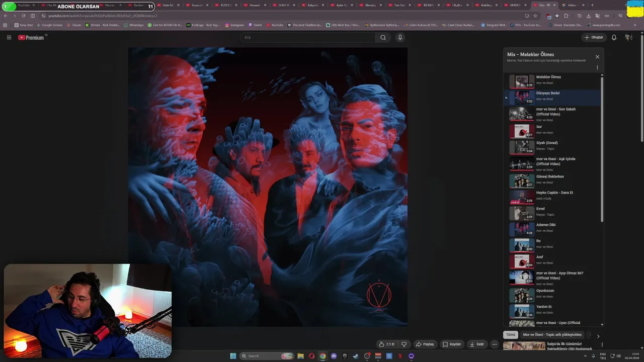Click the YouTube search input field
This screenshot has width=644, height=362.
[308, 37]
